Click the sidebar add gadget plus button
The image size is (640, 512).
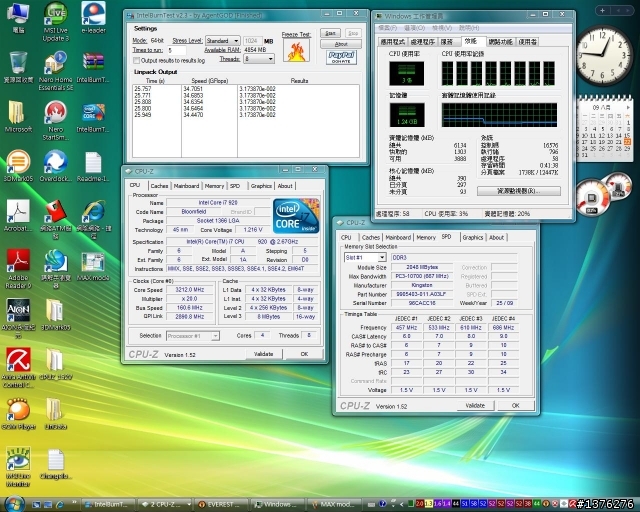click(602, 11)
